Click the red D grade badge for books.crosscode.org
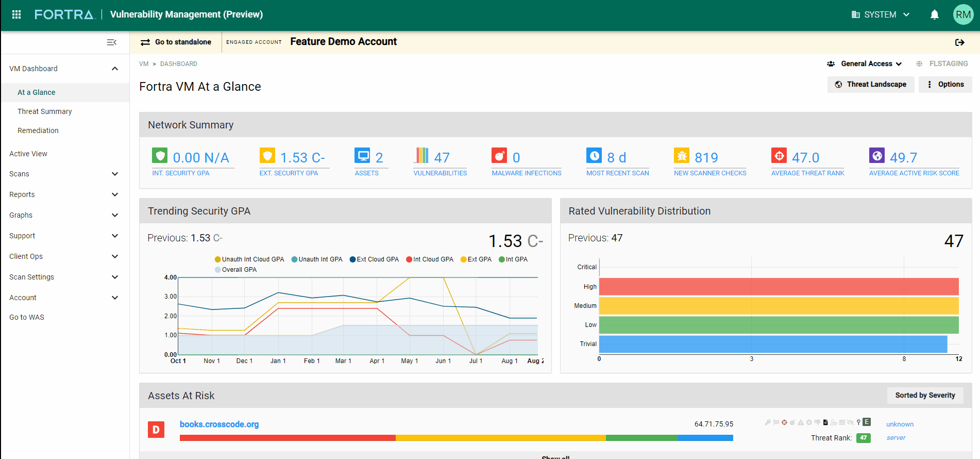Viewport: 980px width, 459px height. [156, 430]
